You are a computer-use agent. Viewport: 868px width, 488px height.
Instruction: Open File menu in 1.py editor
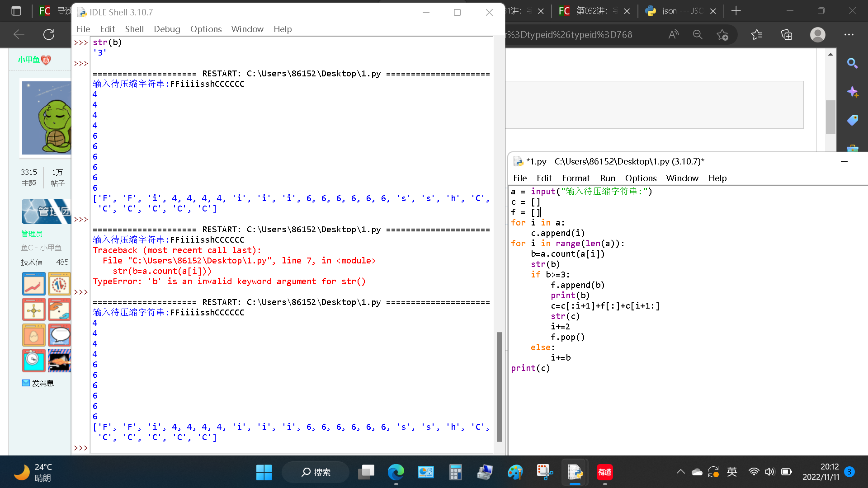pyautogui.click(x=520, y=178)
